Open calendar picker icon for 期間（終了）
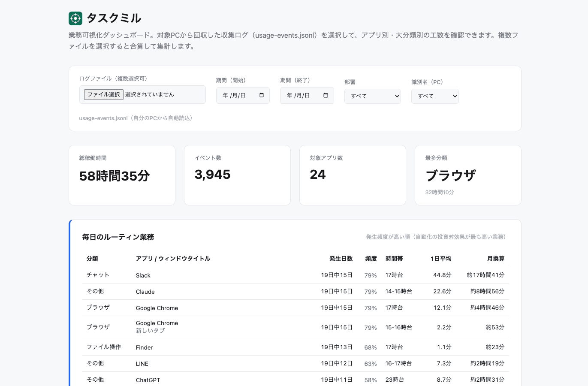 [x=326, y=95]
